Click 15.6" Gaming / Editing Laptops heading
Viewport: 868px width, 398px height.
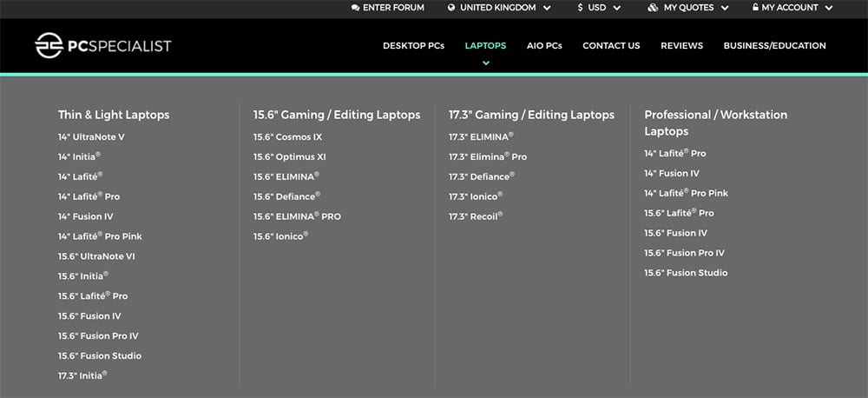click(337, 115)
